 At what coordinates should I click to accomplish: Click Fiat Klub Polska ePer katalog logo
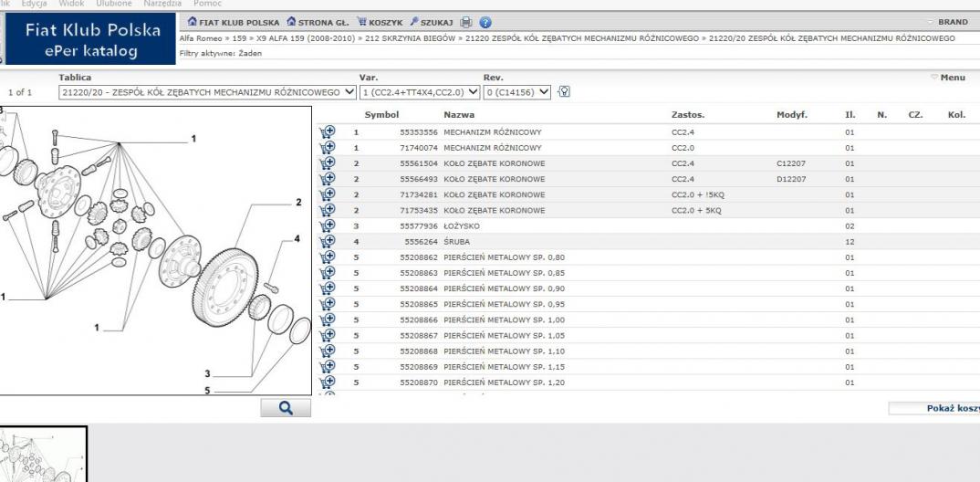coord(91,39)
